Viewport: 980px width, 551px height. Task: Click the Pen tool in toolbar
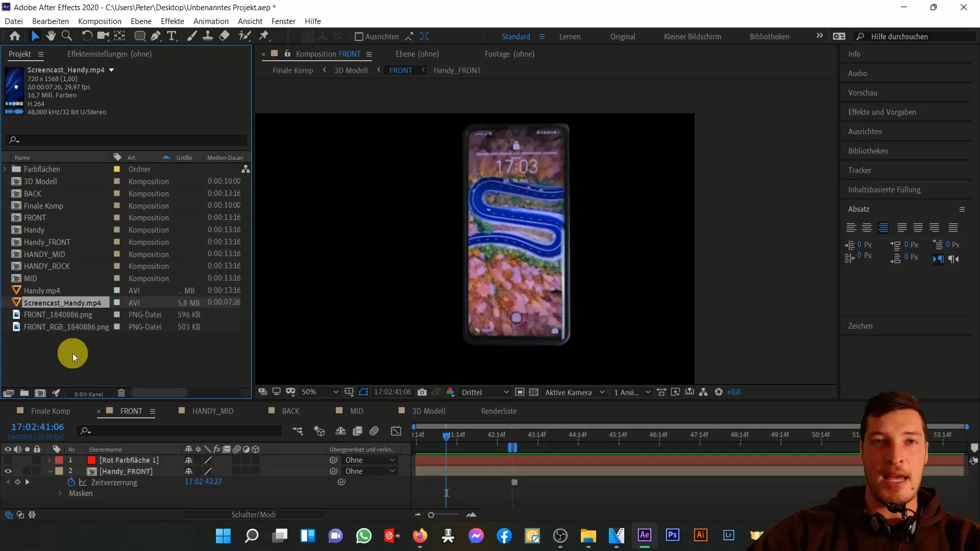[x=156, y=36]
